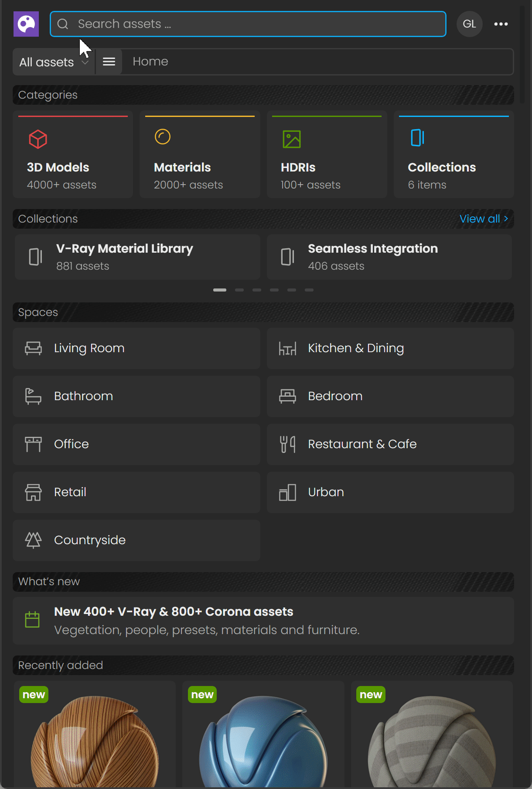The width and height of the screenshot is (532, 789).
Task: Click the "406 assets" count text
Action: coord(336,266)
